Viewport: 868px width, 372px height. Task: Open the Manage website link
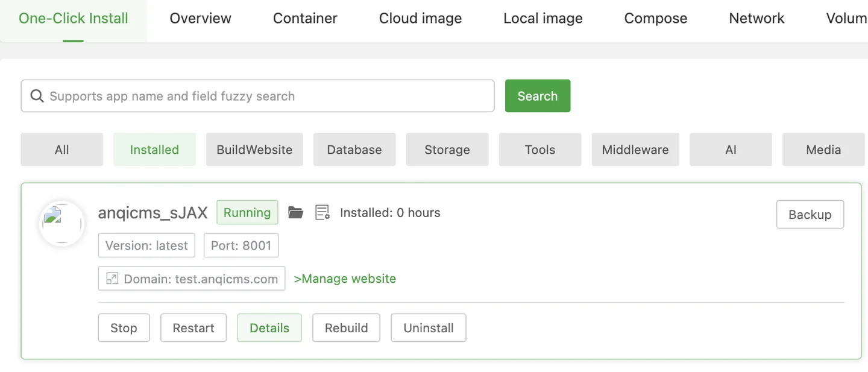(345, 279)
